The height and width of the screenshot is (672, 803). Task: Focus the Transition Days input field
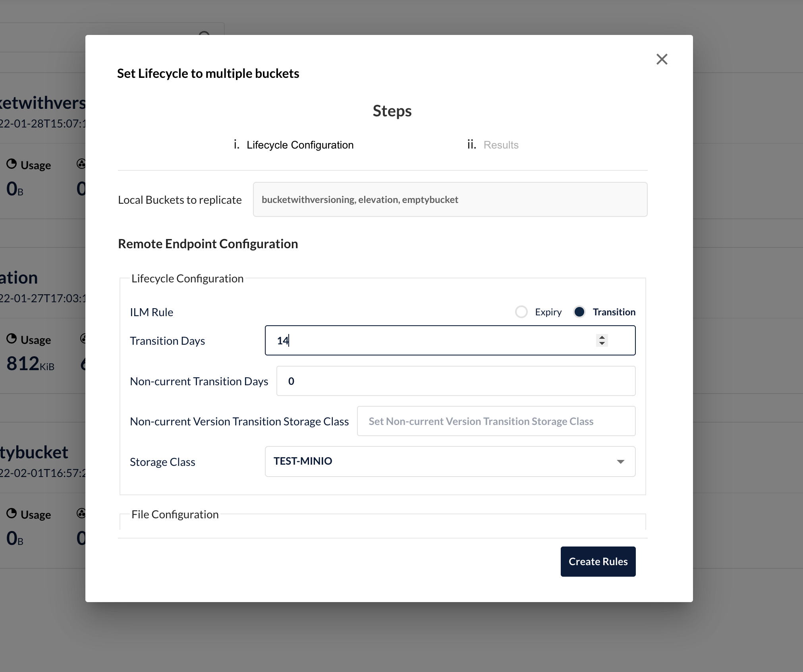[429, 341]
